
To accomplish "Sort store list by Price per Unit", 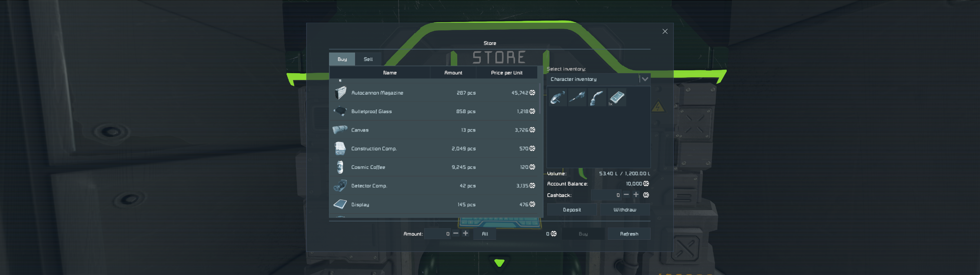I will [x=506, y=73].
